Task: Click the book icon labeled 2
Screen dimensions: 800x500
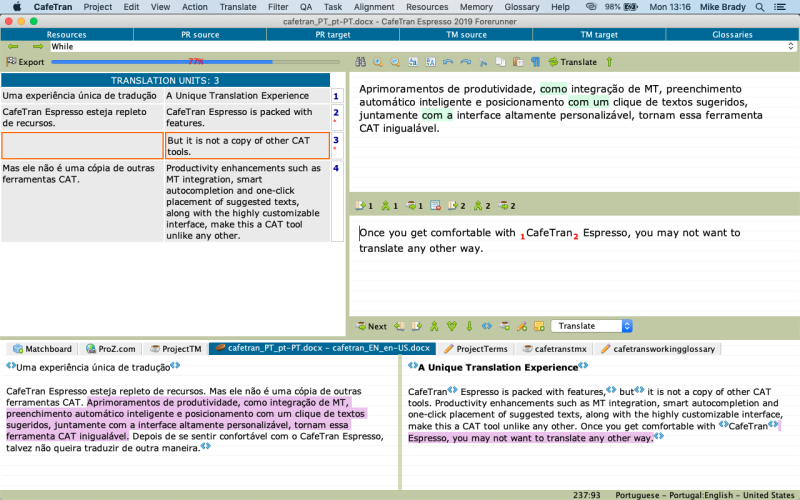Action: click(457, 206)
